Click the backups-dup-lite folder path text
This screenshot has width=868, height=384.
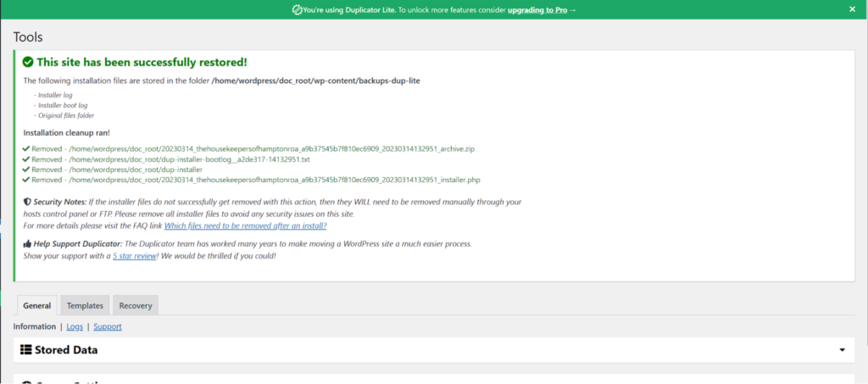[316, 81]
